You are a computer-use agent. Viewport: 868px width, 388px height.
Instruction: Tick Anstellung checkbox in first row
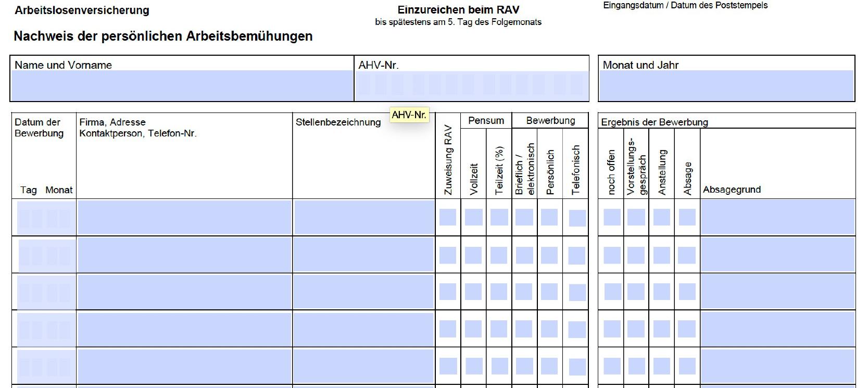click(662, 217)
